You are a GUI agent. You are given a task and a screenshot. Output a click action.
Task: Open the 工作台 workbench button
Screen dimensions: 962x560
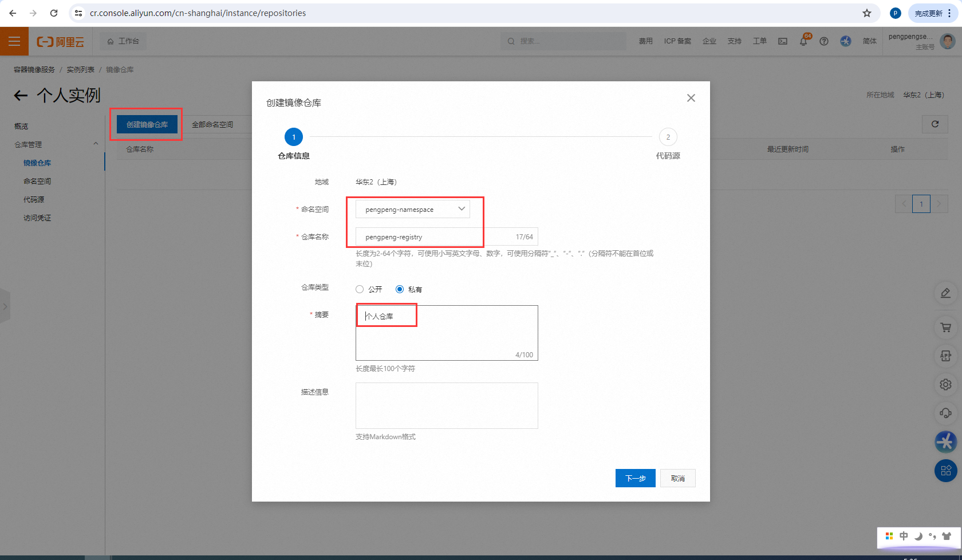click(123, 41)
